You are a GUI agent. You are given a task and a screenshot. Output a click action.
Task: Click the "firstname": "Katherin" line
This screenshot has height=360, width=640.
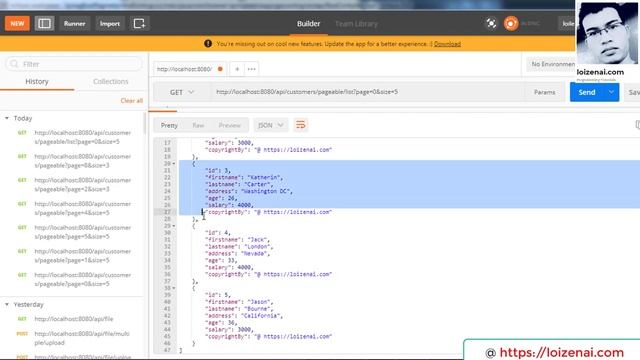(x=244, y=178)
